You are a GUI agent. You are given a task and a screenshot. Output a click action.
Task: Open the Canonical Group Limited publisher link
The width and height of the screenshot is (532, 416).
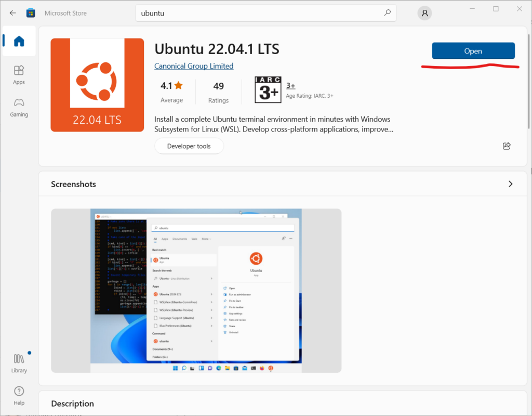coord(194,66)
